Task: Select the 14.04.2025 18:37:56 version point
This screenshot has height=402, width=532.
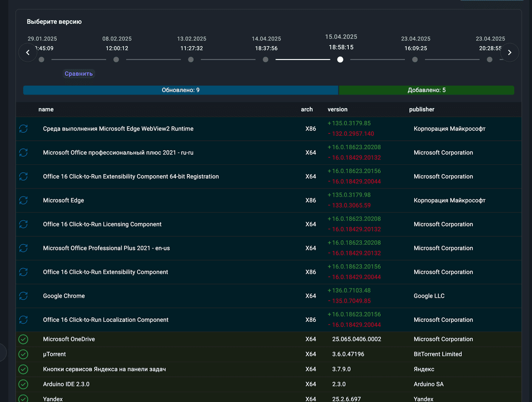Action: (x=266, y=60)
